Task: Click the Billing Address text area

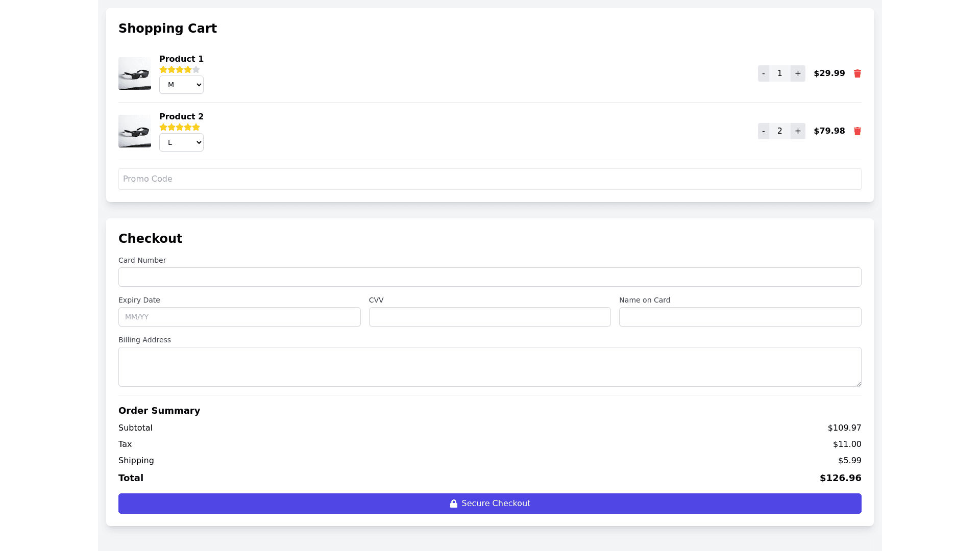Action: (489, 366)
